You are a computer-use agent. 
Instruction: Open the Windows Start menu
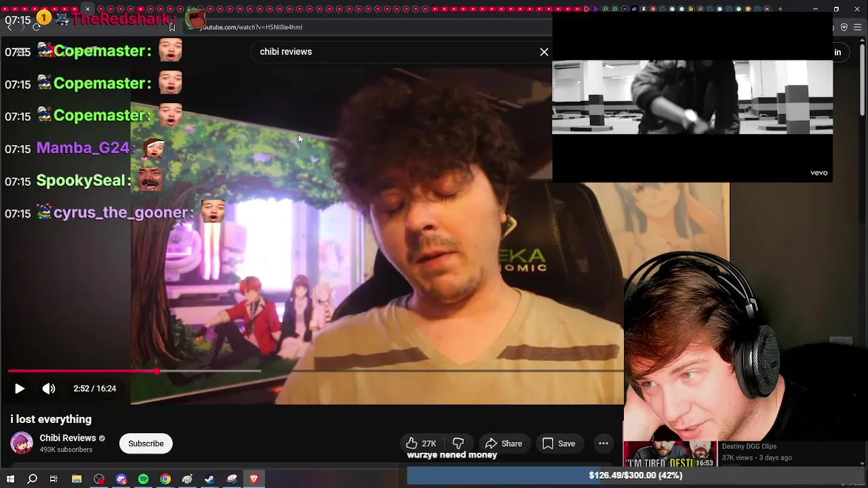click(x=10, y=479)
